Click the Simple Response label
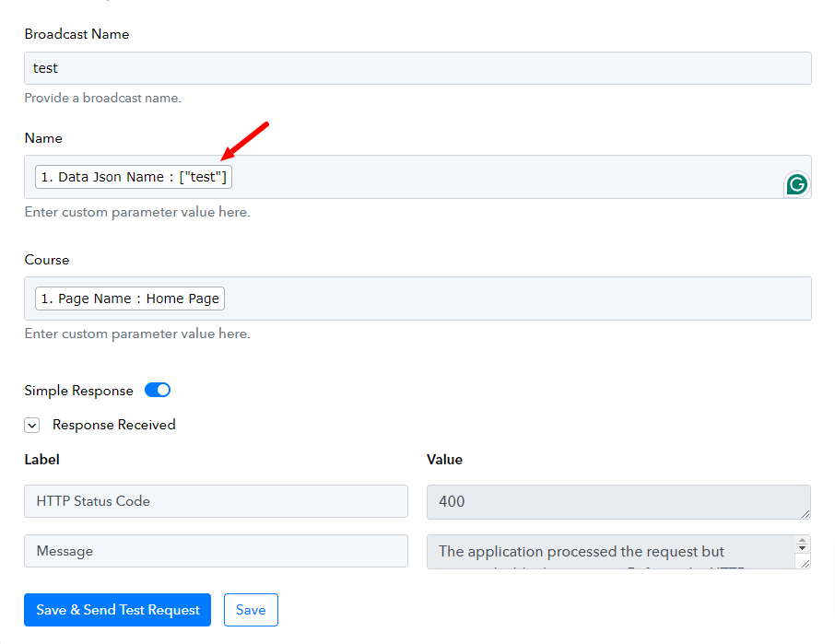The width and height of the screenshot is (835, 644). (79, 391)
